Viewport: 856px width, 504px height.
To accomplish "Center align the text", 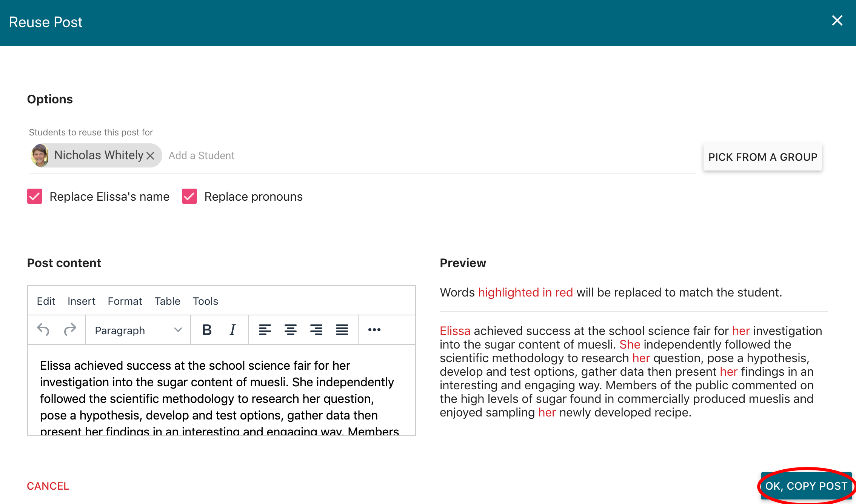I will 290,330.
